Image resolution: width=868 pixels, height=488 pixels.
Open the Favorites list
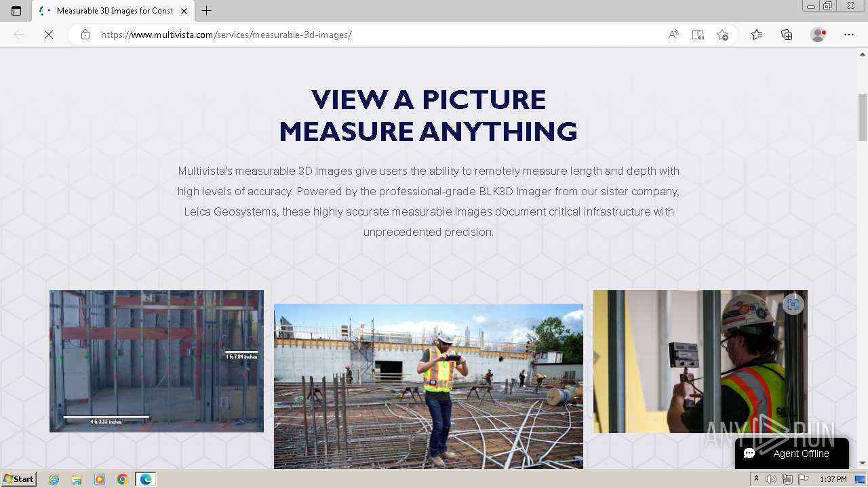coord(757,35)
